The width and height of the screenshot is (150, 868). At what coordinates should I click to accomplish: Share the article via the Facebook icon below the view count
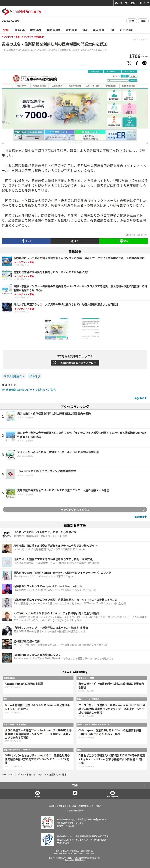point(137,63)
